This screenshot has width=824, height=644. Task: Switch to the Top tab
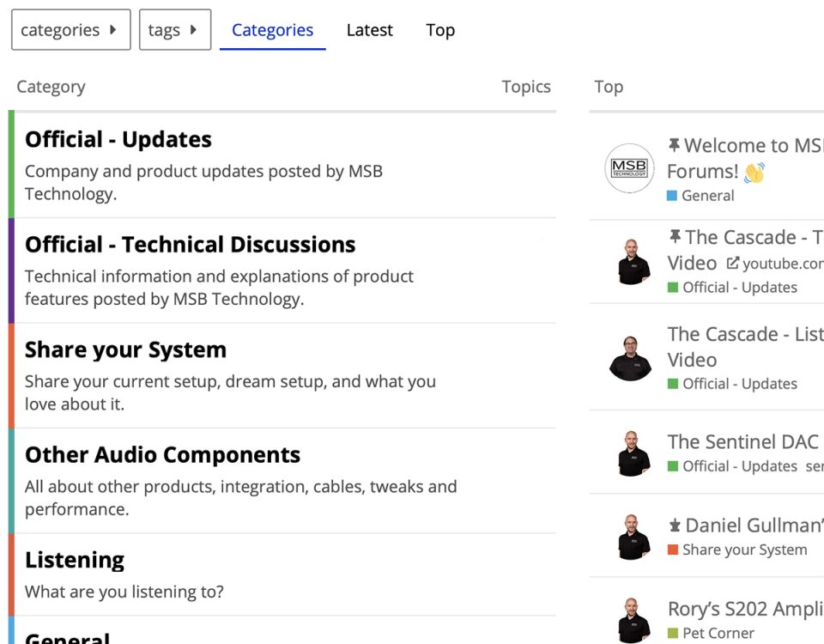(439, 30)
